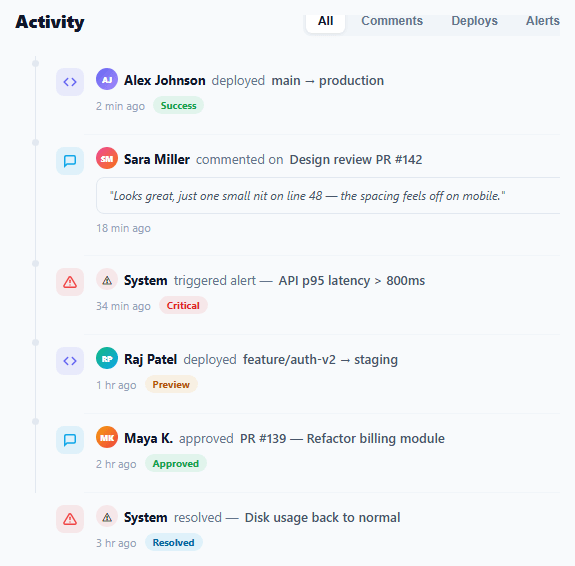575x566 pixels.
Task: Click System name in resolved row
Action: (146, 518)
